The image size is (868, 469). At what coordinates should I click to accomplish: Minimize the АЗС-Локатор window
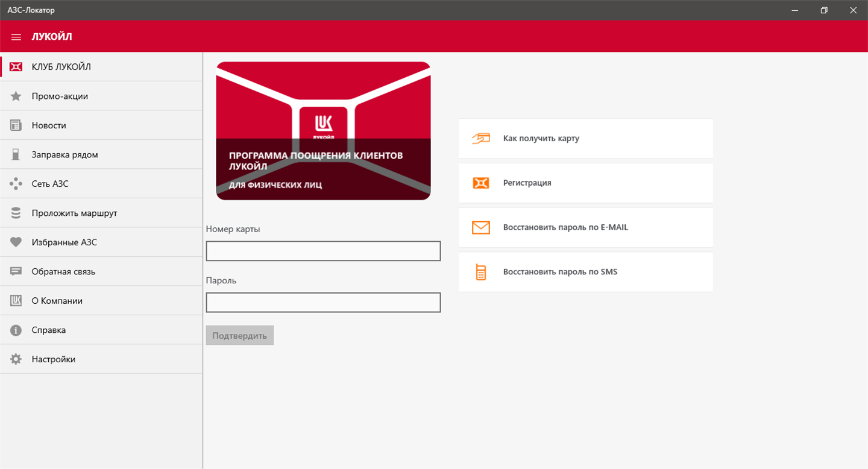tap(796, 10)
